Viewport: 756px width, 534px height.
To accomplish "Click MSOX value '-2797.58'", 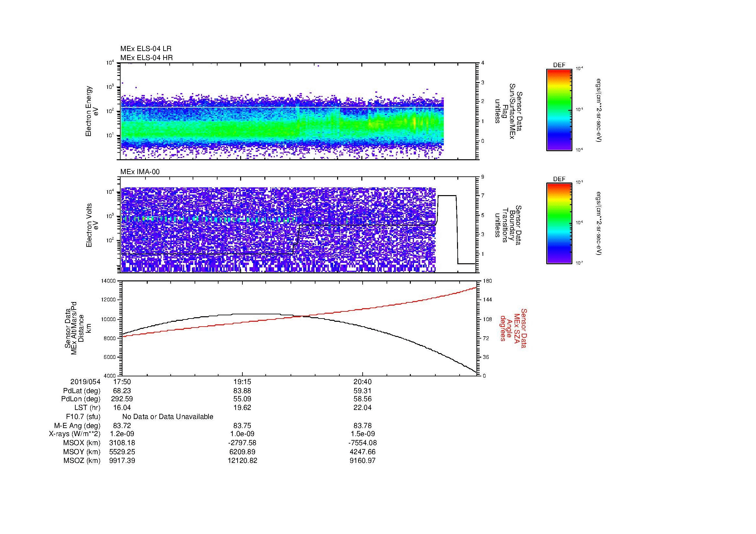I will [242, 443].
